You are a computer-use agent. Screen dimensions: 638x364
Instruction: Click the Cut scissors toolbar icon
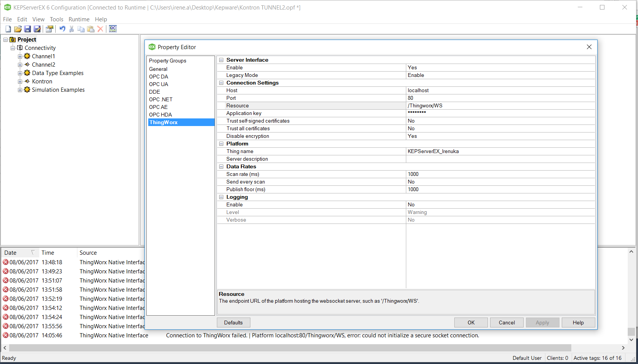[71, 29]
